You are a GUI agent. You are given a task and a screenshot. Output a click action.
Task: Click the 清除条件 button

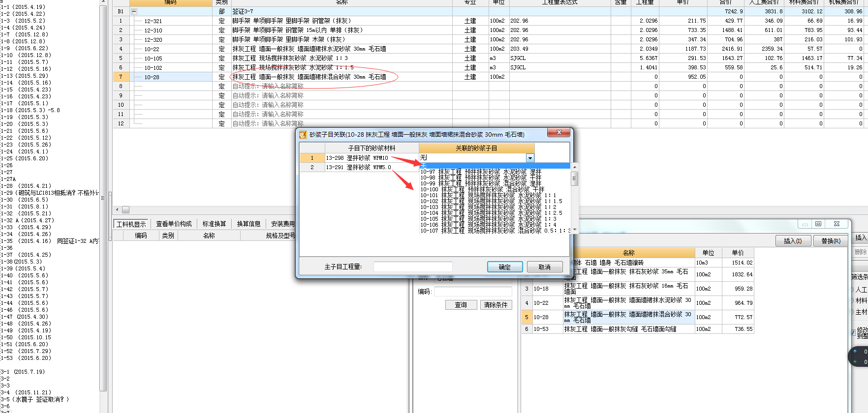click(x=496, y=305)
